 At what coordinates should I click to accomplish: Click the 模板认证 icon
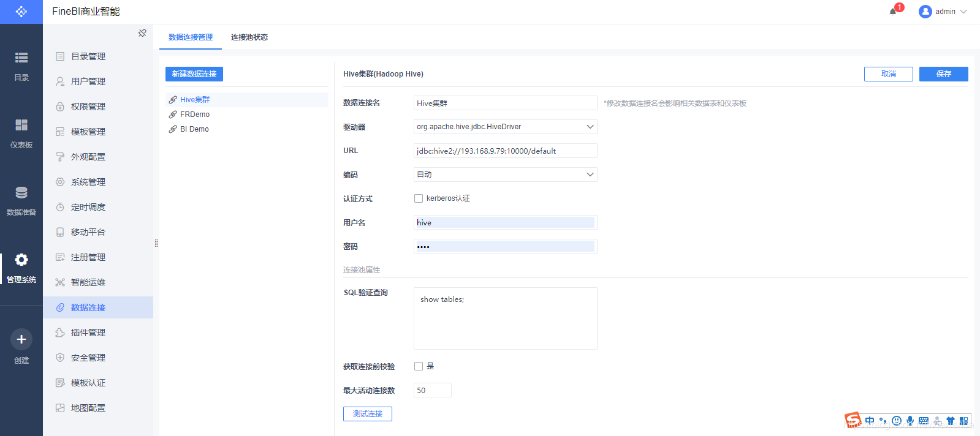coord(60,383)
